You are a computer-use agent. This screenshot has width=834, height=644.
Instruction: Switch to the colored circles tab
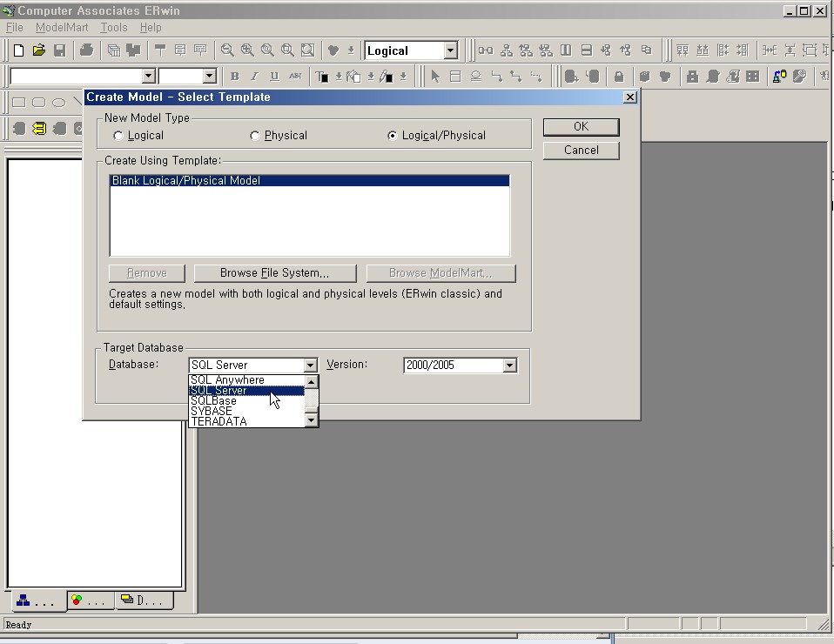point(91,600)
